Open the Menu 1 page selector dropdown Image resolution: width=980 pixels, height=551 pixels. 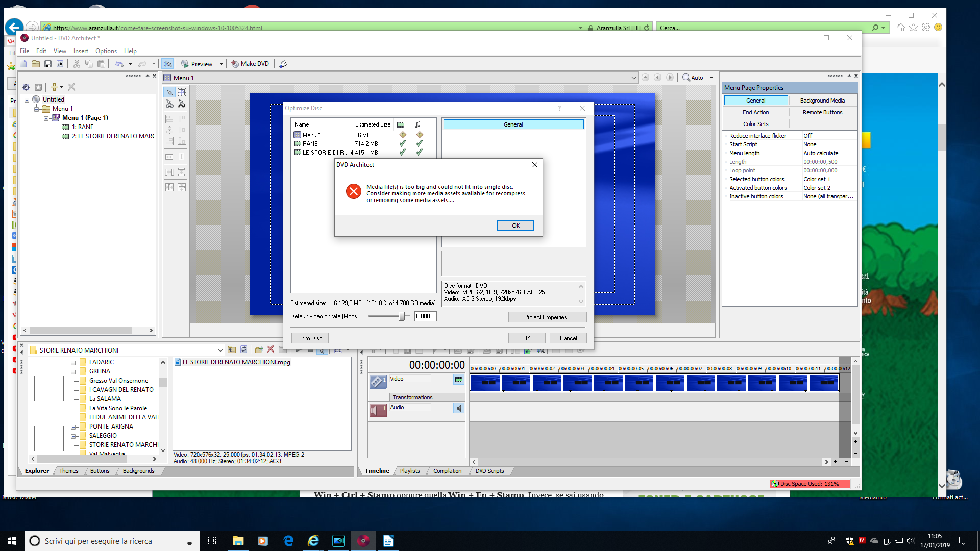[x=633, y=78]
